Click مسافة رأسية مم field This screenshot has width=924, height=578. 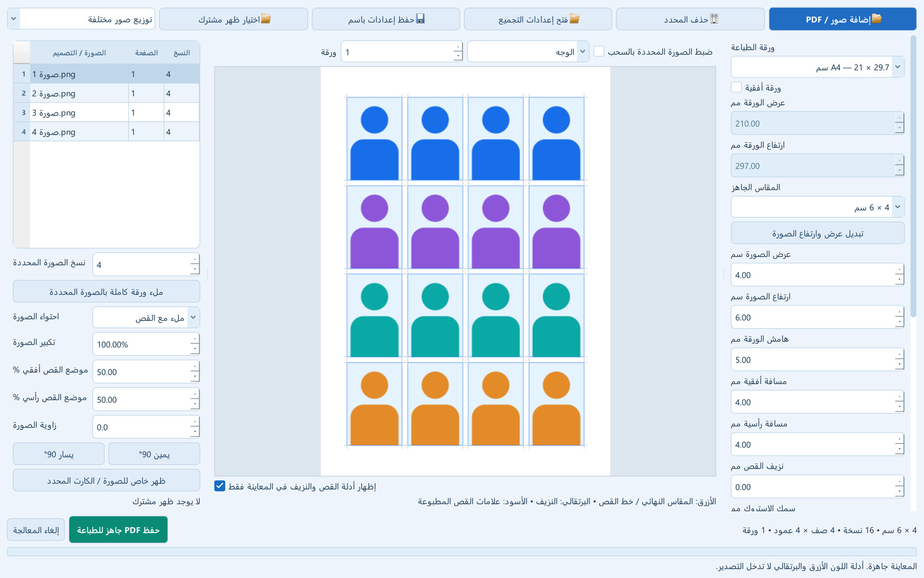817,444
